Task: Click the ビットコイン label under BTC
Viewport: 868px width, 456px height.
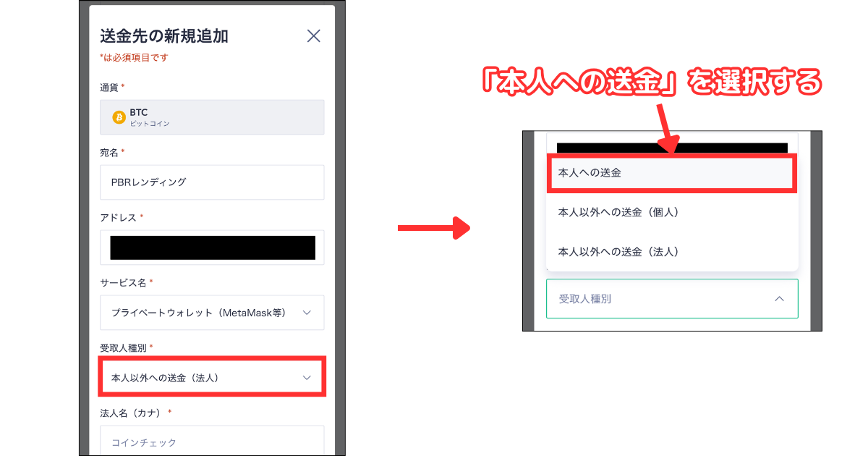Action: pyautogui.click(x=150, y=122)
